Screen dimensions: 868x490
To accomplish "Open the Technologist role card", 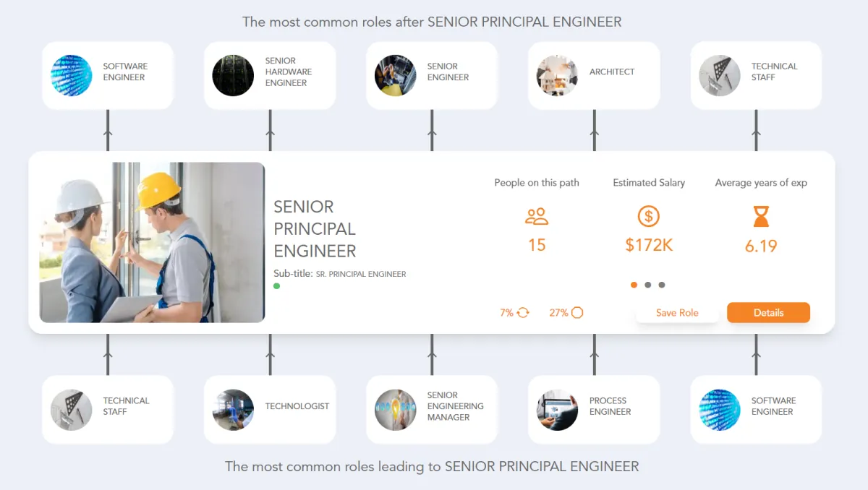I will [x=270, y=409].
